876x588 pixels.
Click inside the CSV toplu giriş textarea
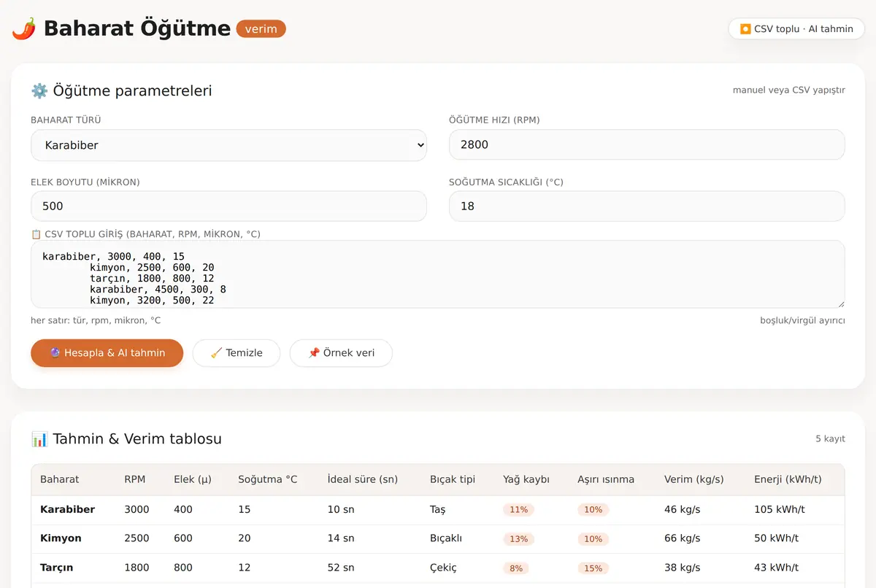[438, 274]
